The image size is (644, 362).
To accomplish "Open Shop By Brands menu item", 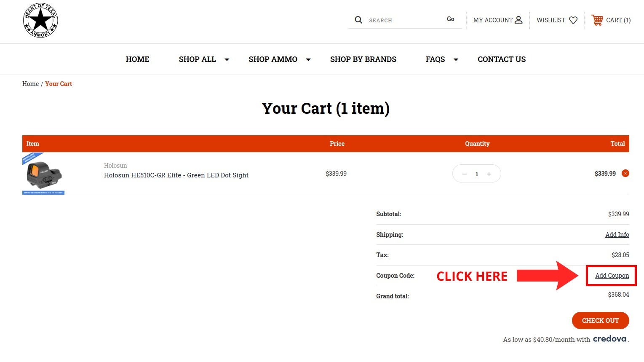I will pyautogui.click(x=363, y=59).
